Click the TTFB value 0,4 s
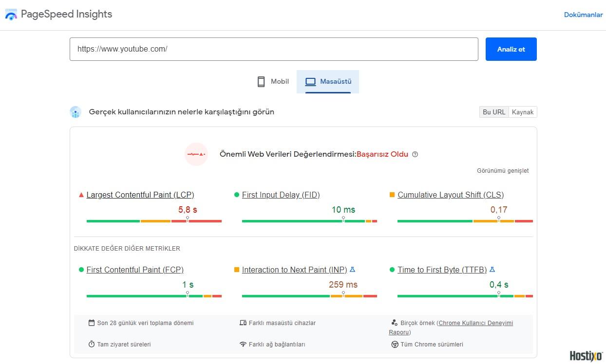 tap(499, 285)
